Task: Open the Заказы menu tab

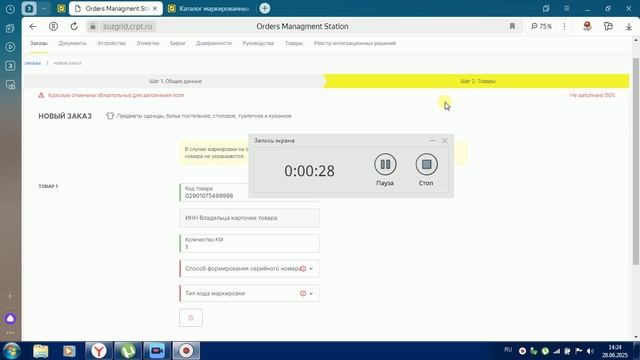Action: click(x=38, y=43)
